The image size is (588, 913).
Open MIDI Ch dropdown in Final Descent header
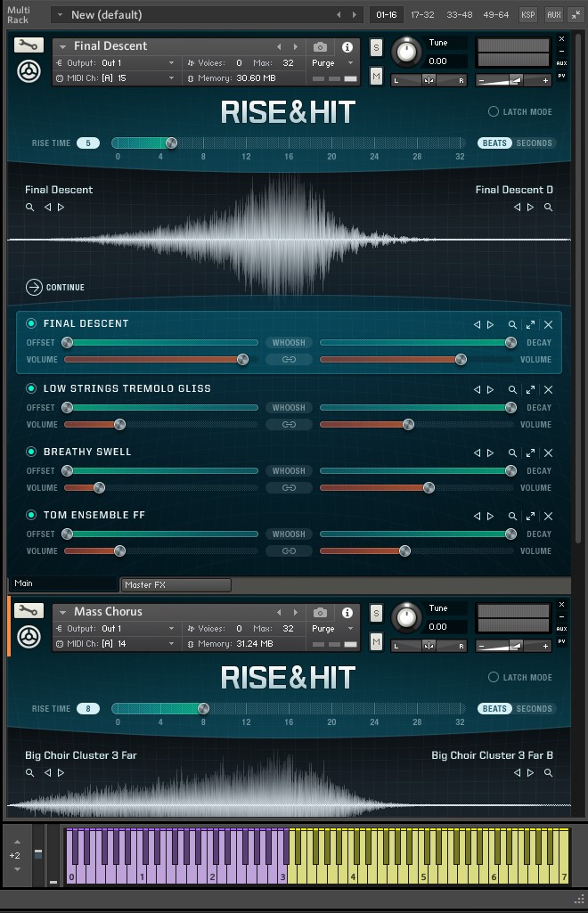[x=171, y=77]
